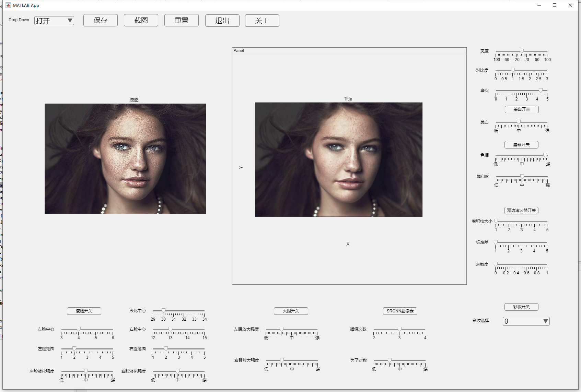Maximize the MATLAB App window
The image size is (581, 392).
coord(555,5)
